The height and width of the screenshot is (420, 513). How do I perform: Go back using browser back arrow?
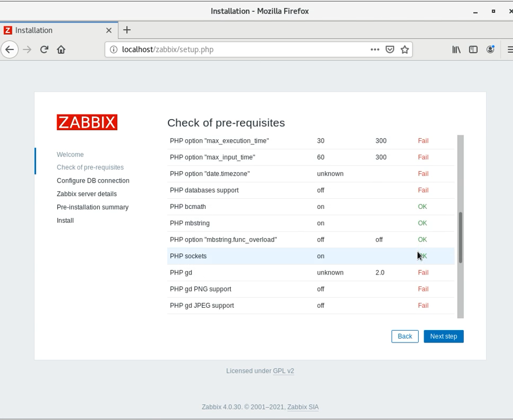click(10, 49)
